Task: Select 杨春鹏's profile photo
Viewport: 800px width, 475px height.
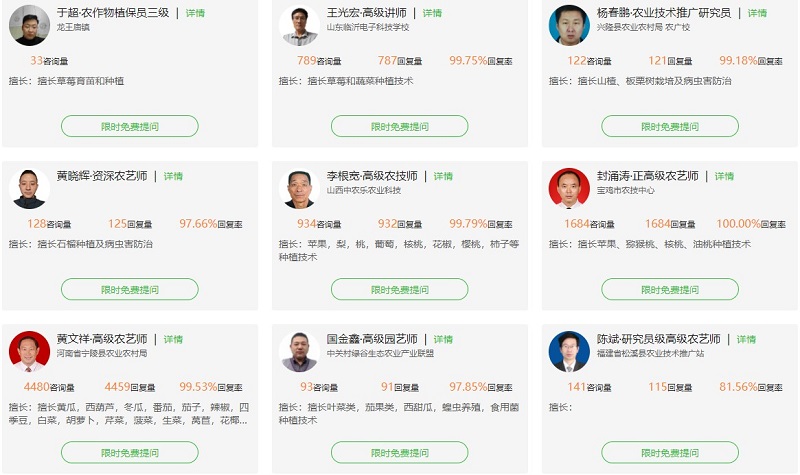Action: [569, 25]
